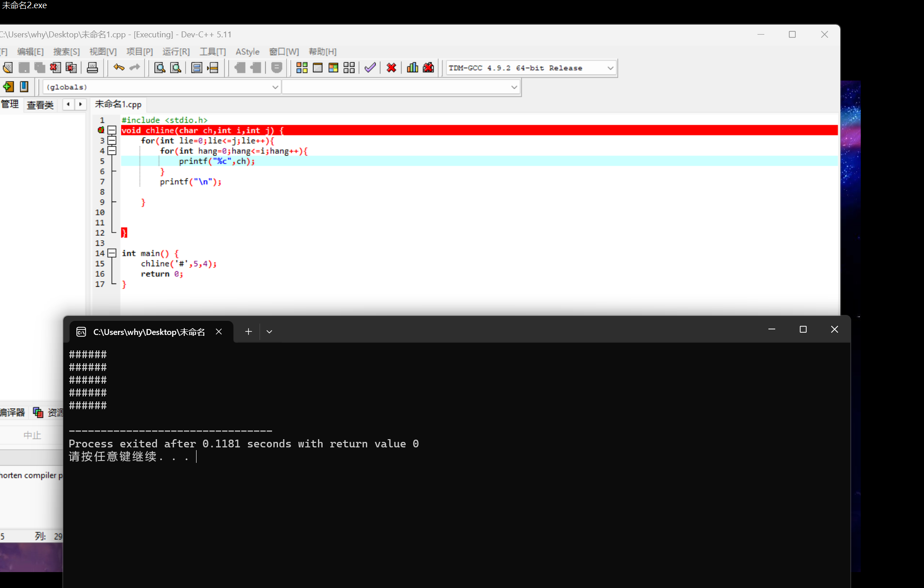Open the console new tab dropdown chevron

pos(269,332)
